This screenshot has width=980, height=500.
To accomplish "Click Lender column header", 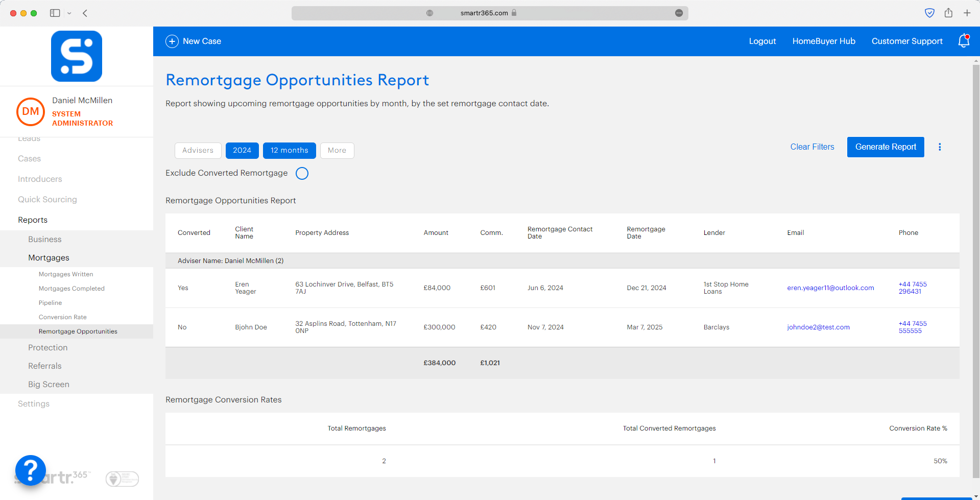I will point(714,233).
